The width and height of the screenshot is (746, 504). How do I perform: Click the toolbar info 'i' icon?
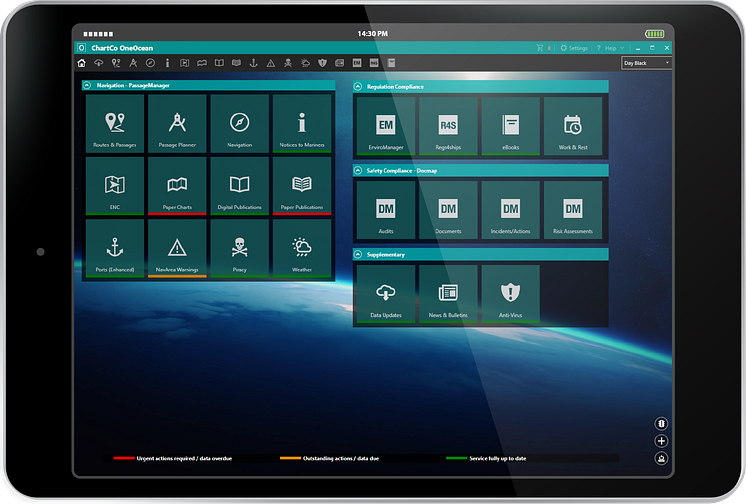[x=167, y=63]
